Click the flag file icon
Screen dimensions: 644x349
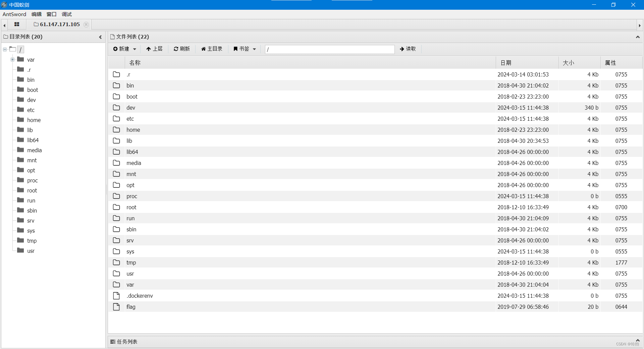[116, 307]
